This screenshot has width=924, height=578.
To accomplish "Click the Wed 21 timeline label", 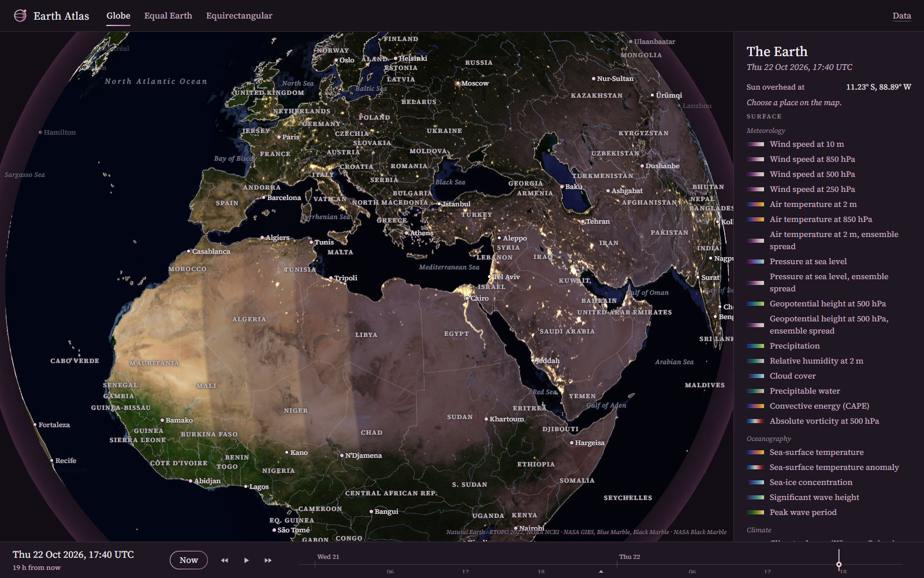I will coord(328,557).
